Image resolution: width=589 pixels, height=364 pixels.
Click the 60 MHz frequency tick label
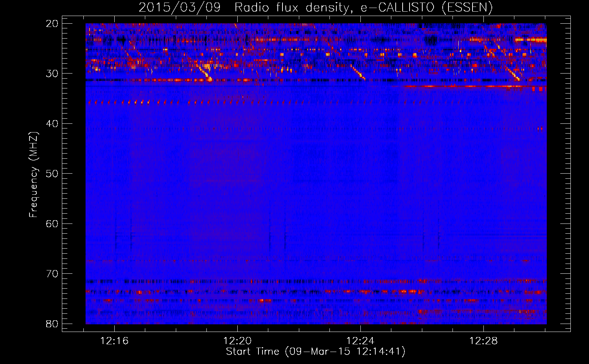[x=52, y=223]
